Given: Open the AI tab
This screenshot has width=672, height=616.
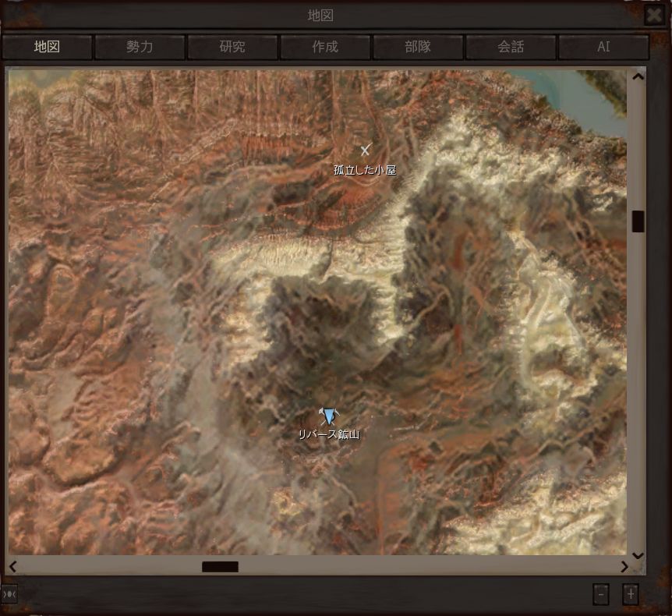Looking at the screenshot, I should 603,47.
